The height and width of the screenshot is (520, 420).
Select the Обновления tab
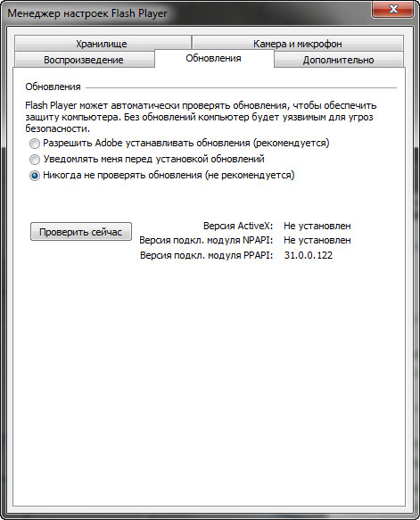pyautogui.click(x=213, y=58)
